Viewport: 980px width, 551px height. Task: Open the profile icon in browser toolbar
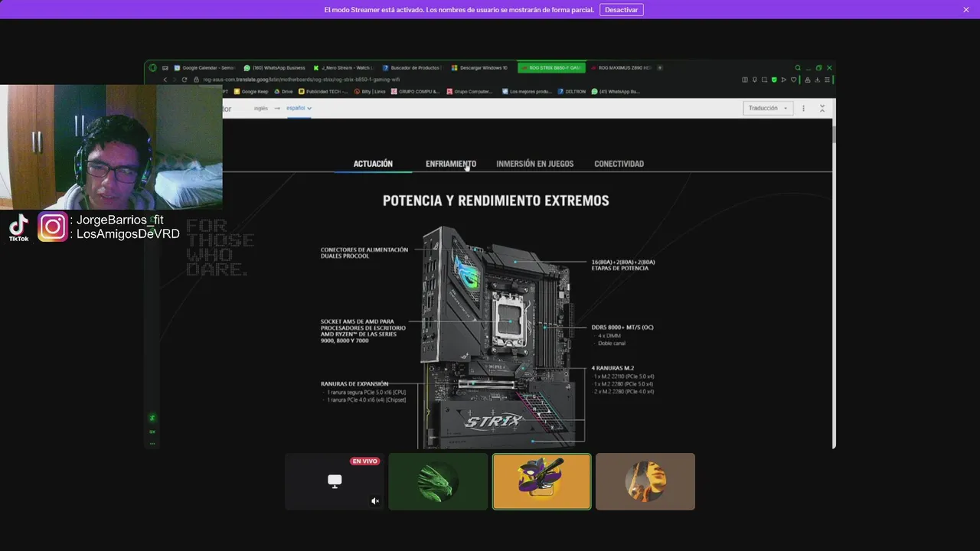pyautogui.click(x=808, y=80)
